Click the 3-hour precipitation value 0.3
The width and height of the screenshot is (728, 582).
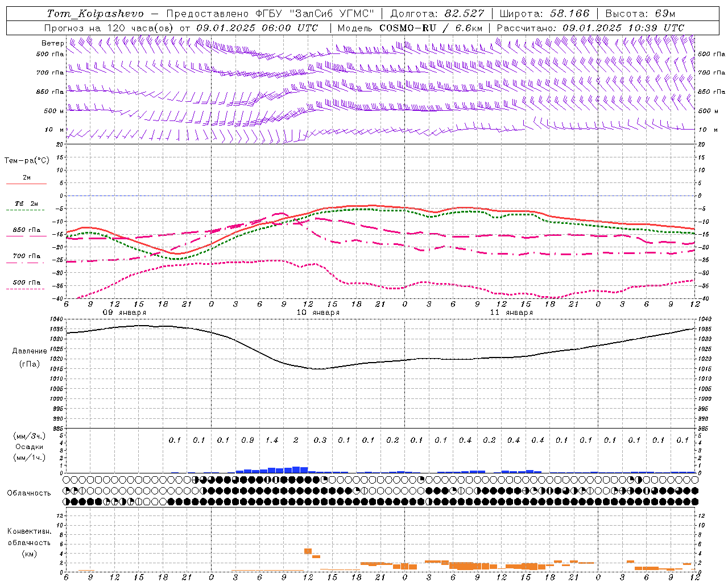(320, 440)
